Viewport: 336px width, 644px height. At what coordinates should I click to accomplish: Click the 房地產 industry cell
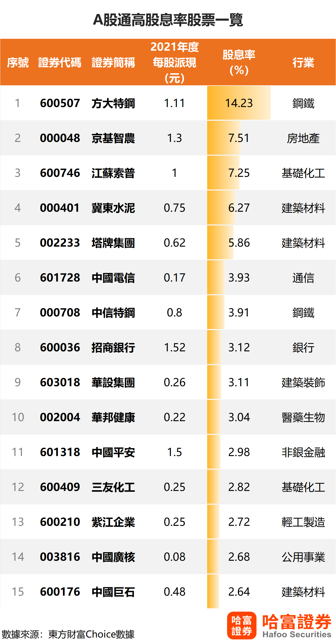(x=303, y=138)
